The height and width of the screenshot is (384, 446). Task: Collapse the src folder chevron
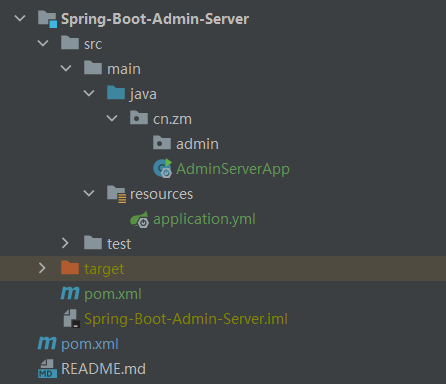(43, 43)
